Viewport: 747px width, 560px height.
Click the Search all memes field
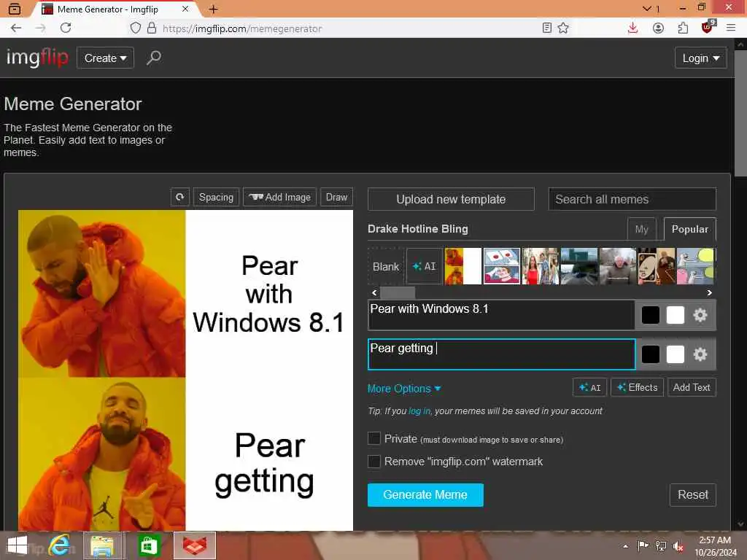[632, 199]
